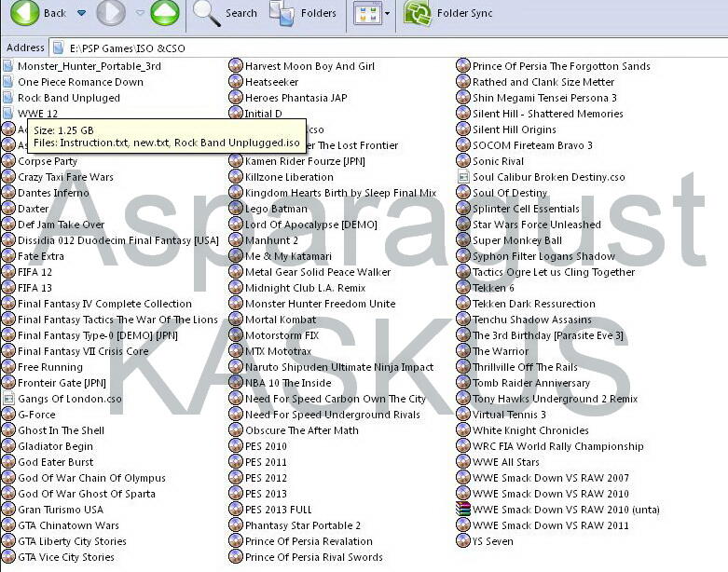
Task: Click the grey Forward arrow button
Action: 111,12
